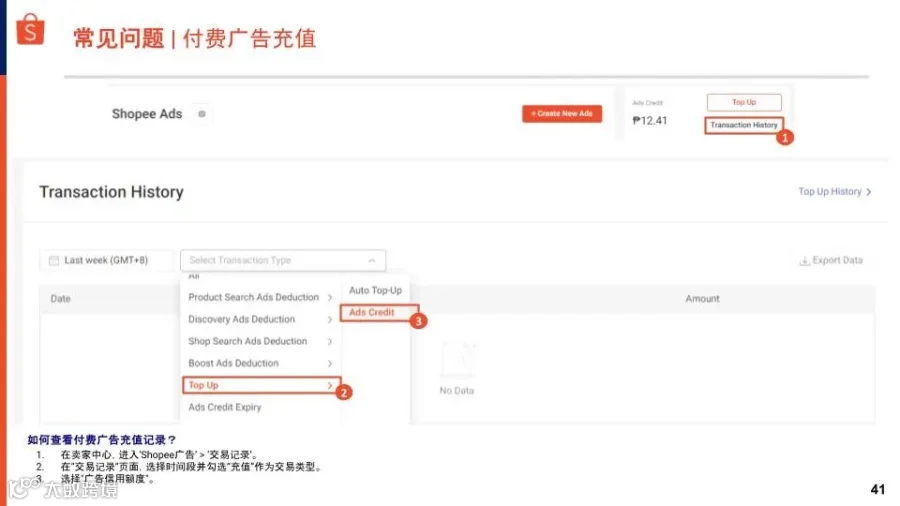Click the ₱12.41 ads credit balance
This screenshot has width=900, height=506.
(650, 120)
